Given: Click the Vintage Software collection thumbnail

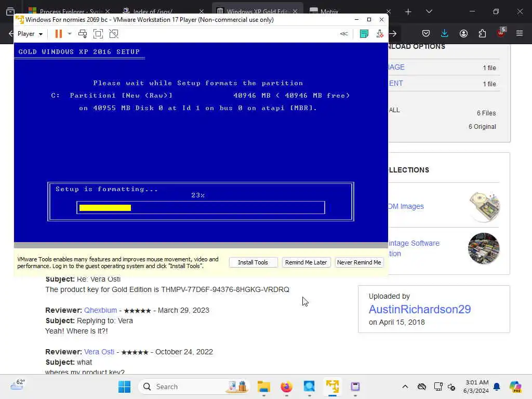Looking at the screenshot, I should 484,248.
